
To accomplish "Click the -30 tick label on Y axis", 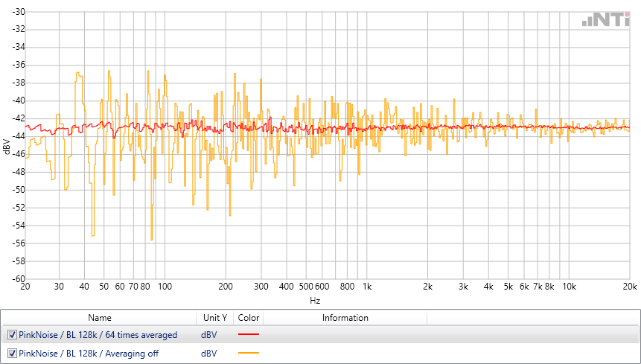I will pos(16,11).
